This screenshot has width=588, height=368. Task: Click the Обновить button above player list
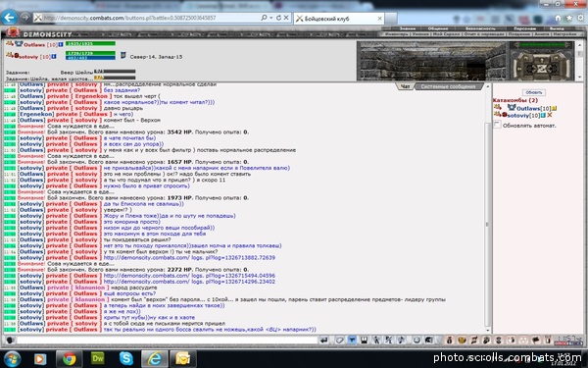pyautogui.click(x=534, y=92)
